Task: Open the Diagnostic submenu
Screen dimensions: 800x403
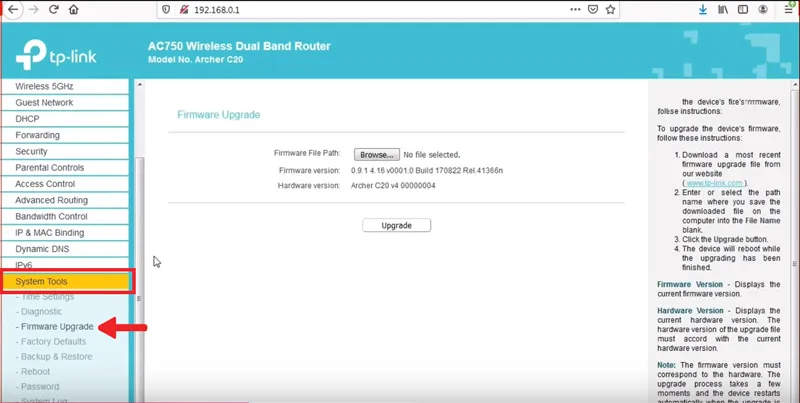Action: coord(39,312)
